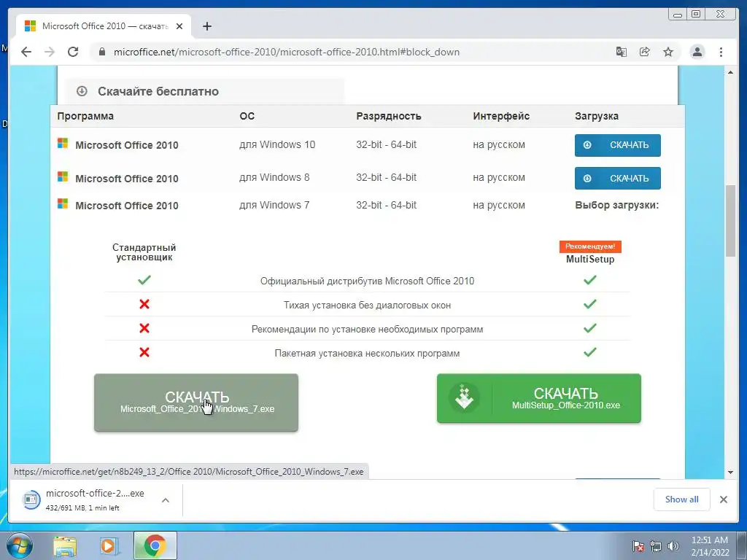Open Windows Explorer from the taskbar

[65, 545]
